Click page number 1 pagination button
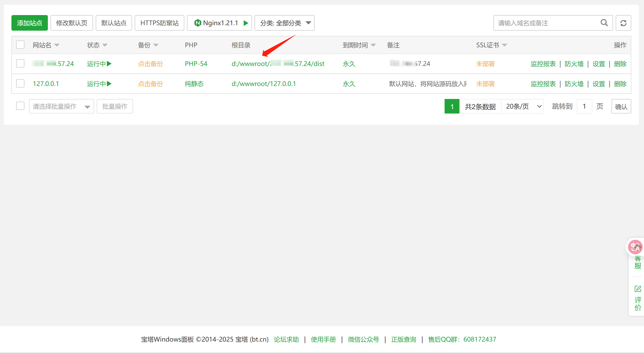This screenshot has width=644, height=353. pos(452,106)
